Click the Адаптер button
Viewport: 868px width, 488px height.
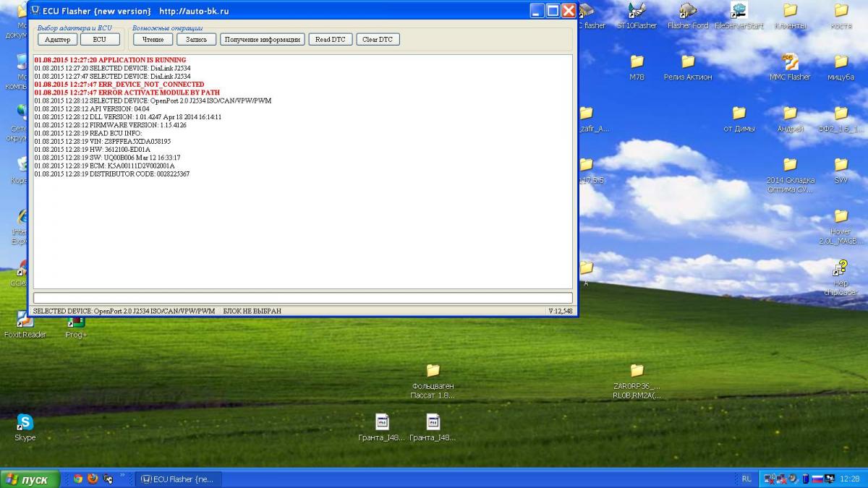point(57,40)
